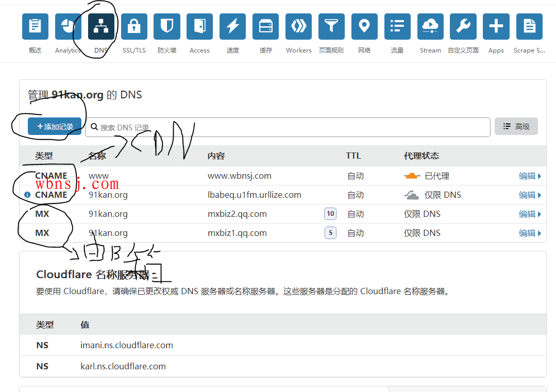Expand 编辑 for the mxbiz1.qq.com record

click(x=530, y=233)
